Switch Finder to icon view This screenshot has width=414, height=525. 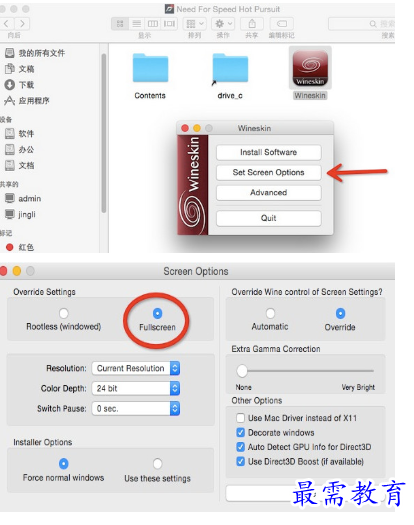click(x=120, y=24)
